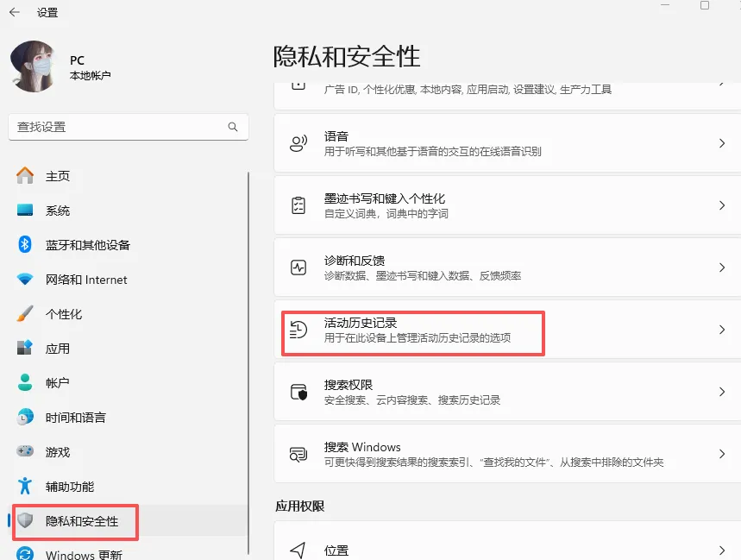Click the 帐户 person icon
The image size is (741, 560).
click(x=25, y=383)
